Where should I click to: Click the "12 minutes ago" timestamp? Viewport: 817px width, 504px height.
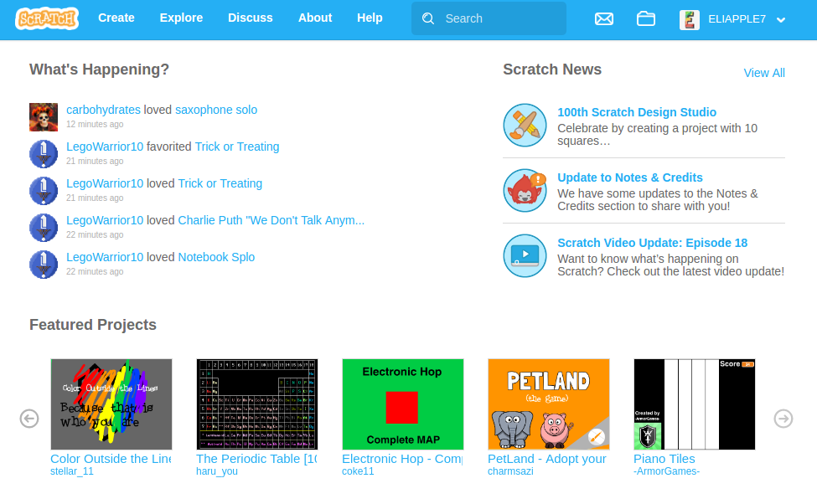click(x=95, y=124)
